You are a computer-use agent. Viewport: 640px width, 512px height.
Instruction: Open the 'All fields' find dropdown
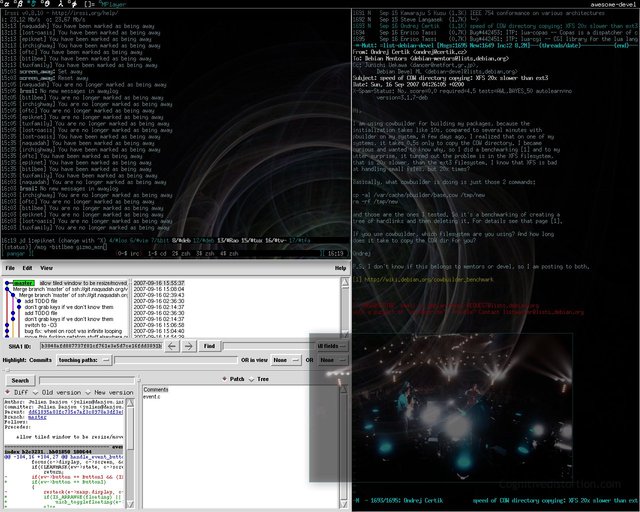click(332, 346)
